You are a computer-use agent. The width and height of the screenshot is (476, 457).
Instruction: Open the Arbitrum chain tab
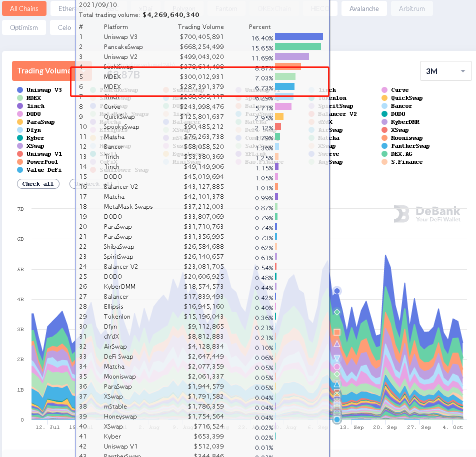(x=411, y=8)
